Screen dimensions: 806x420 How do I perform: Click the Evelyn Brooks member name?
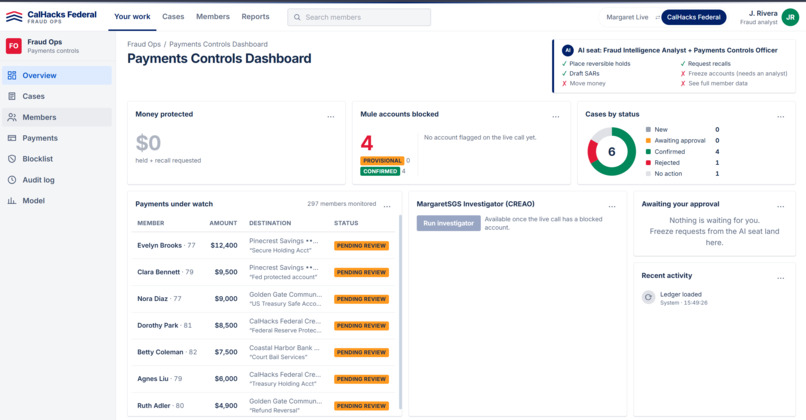coord(159,246)
